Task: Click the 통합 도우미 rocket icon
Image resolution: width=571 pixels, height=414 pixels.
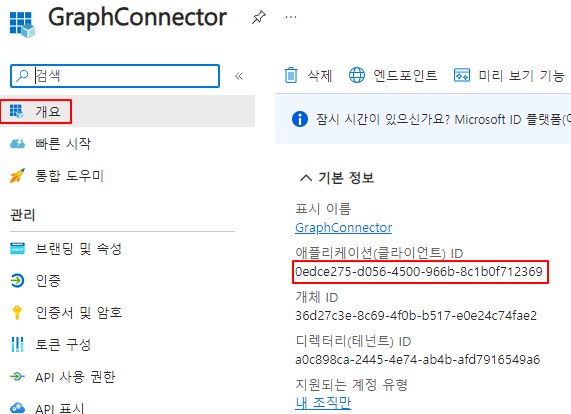Action: click(17, 176)
